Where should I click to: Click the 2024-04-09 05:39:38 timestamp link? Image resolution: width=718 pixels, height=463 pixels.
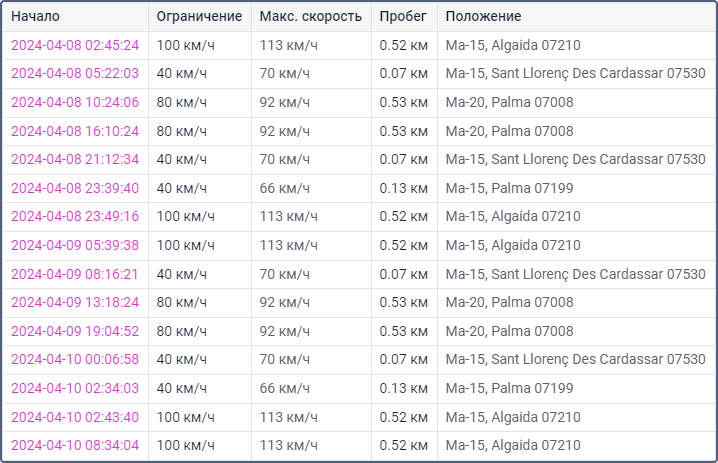[x=75, y=245]
